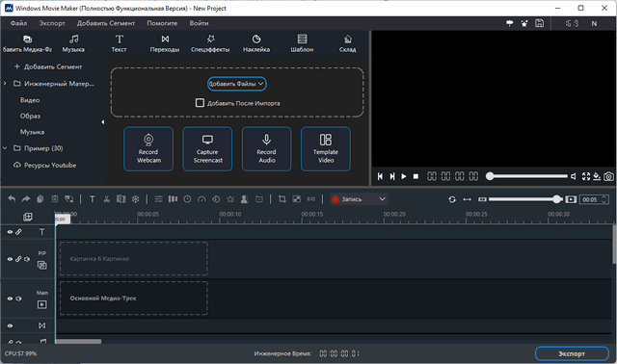Click the add track icon above track headers
Image resolution: width=617 pixels, height=364 pixels.
(28, 217)
